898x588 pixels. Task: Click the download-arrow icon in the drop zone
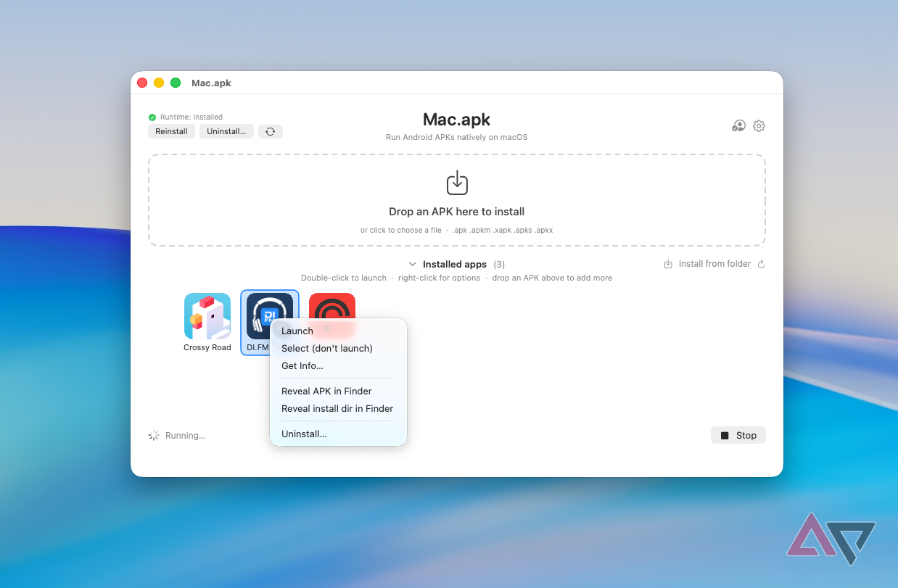click(x=457, y=183)
